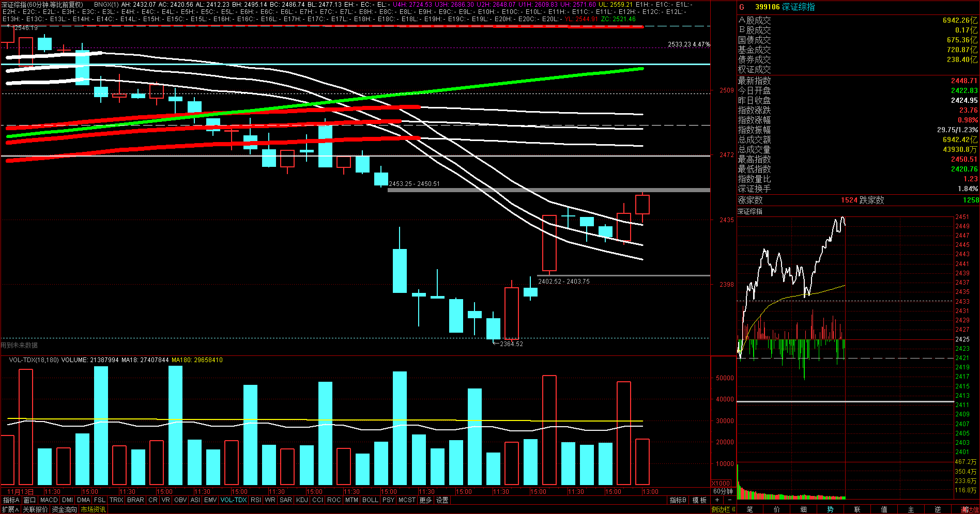The width and height of the screenshot is (980, 514).
Task: Select the 值 sidebar tab
Action: [884, 509]
